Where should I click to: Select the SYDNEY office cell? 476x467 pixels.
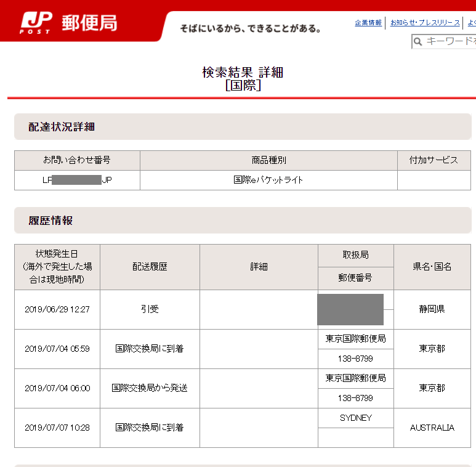(356, 418)
